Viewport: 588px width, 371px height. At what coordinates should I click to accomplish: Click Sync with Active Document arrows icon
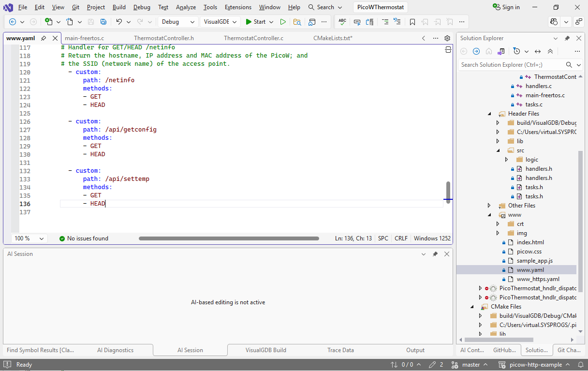click(x=538, y=51)
